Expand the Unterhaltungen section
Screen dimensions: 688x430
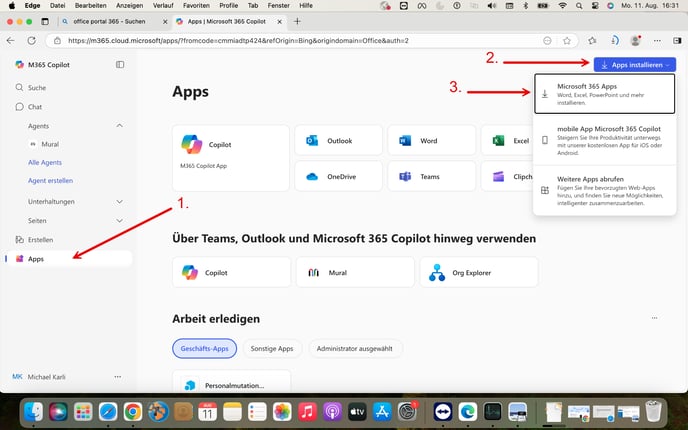[119, 201]
